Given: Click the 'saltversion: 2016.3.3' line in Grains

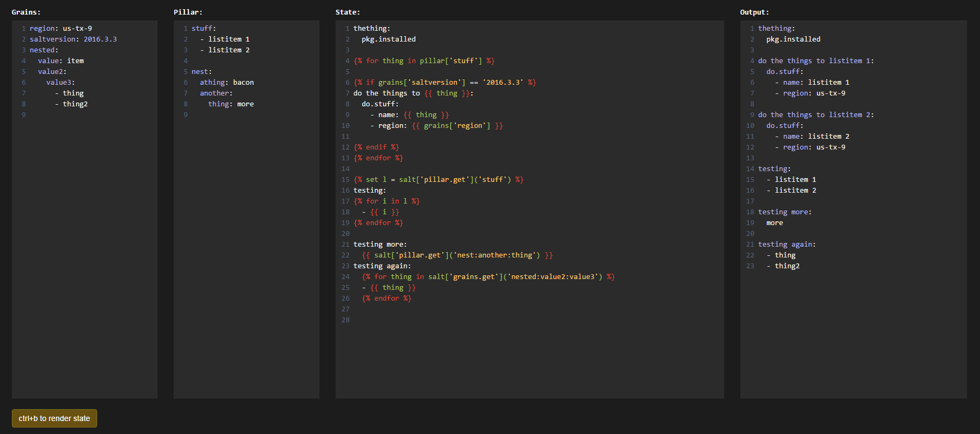Looking at the screenshot, I should pos(73,39).
